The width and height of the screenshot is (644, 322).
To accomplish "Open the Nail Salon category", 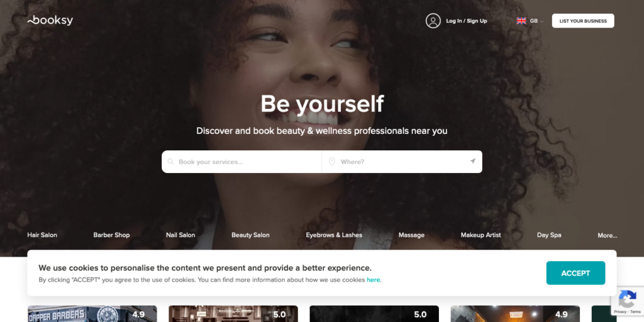I will (180, 235).
